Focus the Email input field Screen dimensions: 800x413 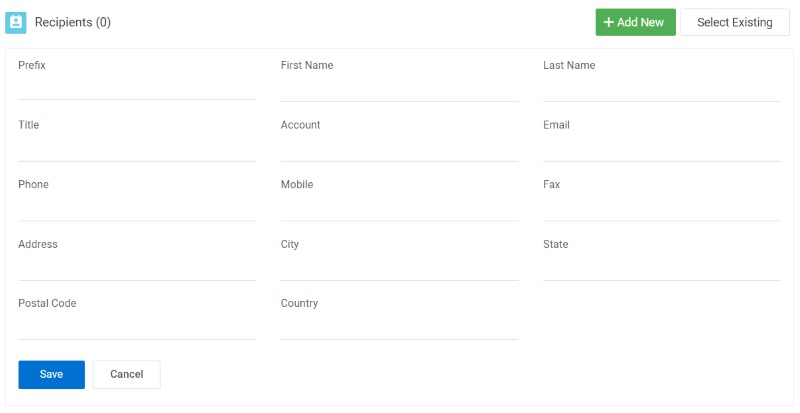(662, 149)
